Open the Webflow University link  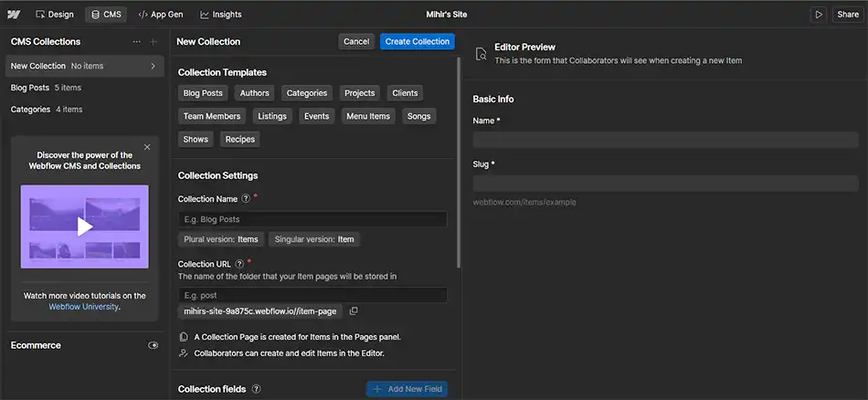click(83, 307)
